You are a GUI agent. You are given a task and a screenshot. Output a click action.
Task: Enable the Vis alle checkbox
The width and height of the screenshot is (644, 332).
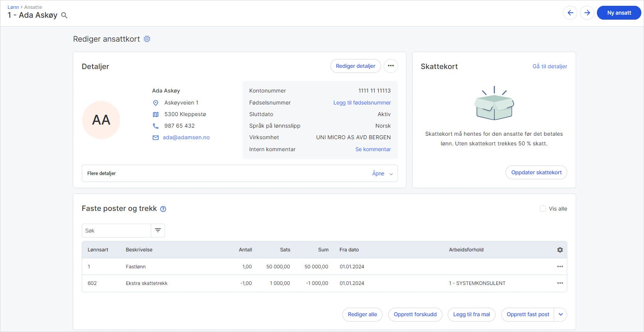[x=543, y=209]
